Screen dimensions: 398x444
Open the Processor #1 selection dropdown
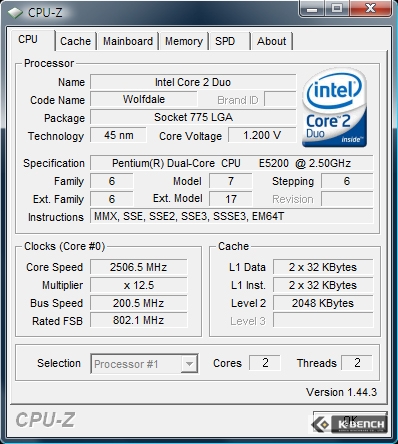[145, 364]
